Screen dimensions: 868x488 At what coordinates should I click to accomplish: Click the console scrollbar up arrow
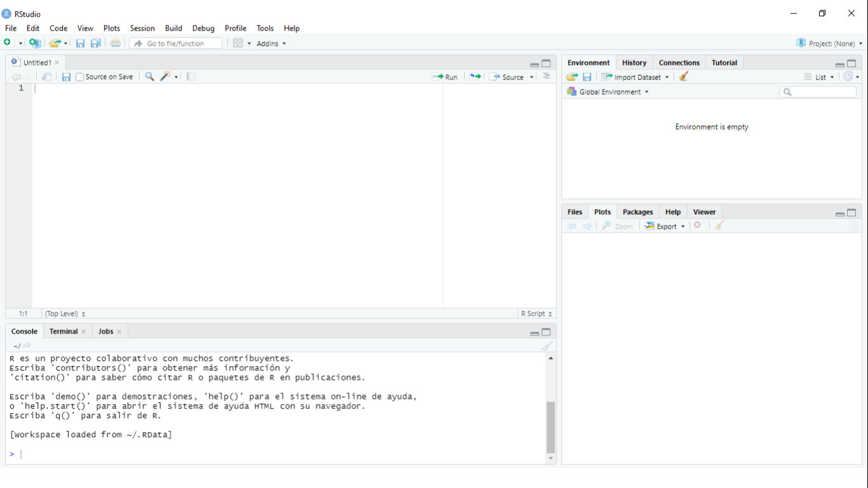coord(550,358)
